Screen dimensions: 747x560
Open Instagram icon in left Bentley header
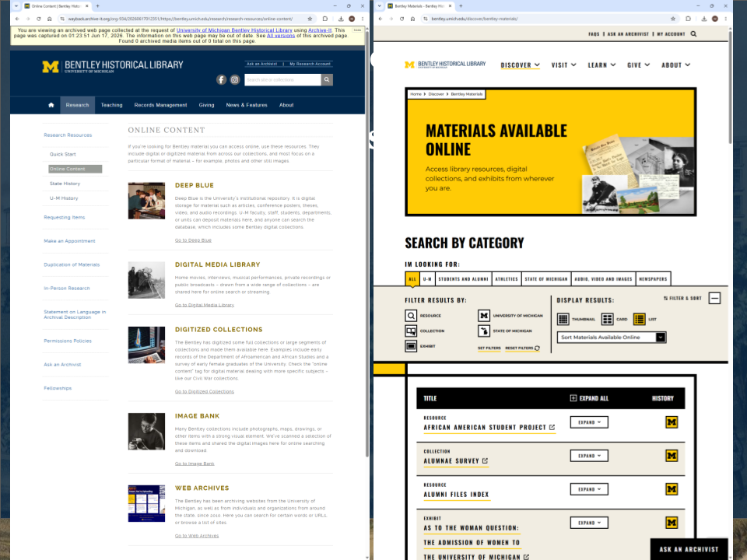pyautogui.click(x=235, y=80)
